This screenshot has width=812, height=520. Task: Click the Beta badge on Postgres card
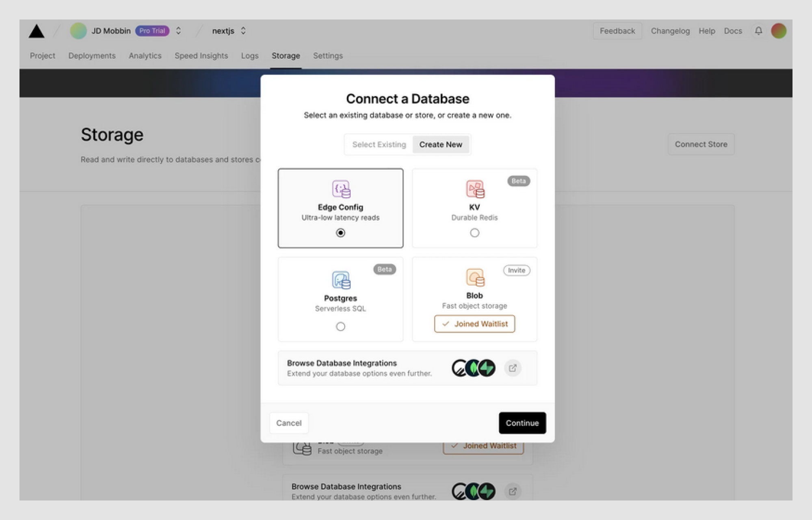(384, 269)
